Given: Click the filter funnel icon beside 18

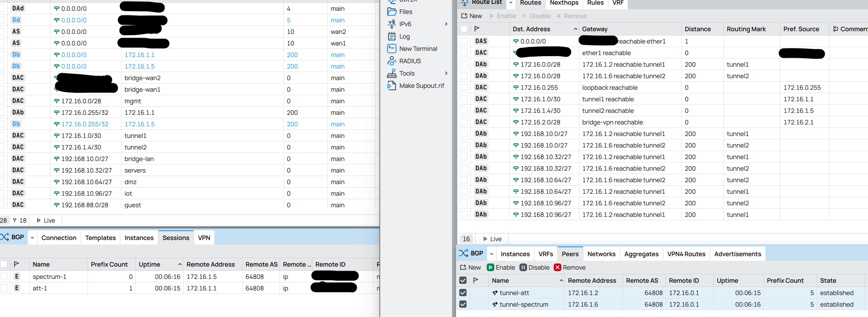Looking at the screenshot, I should coord(15,220).
